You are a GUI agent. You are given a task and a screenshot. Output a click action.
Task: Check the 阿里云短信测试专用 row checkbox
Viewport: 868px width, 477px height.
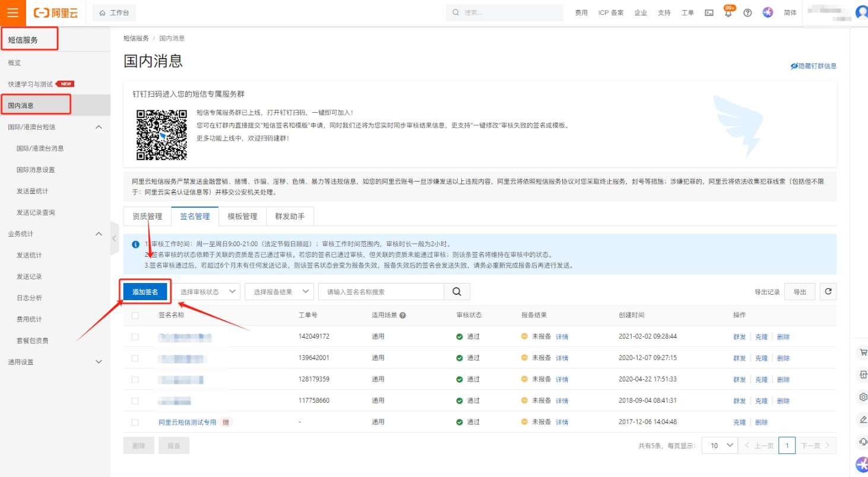135,422
